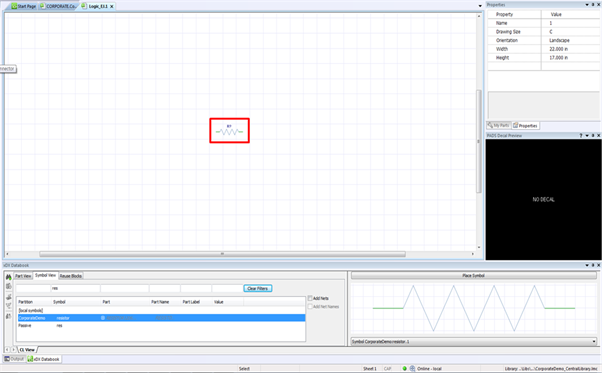This screenshot has width=602, height=373.
Task: Pin the xDX Databook panel
Action: (x=593, y=265)
